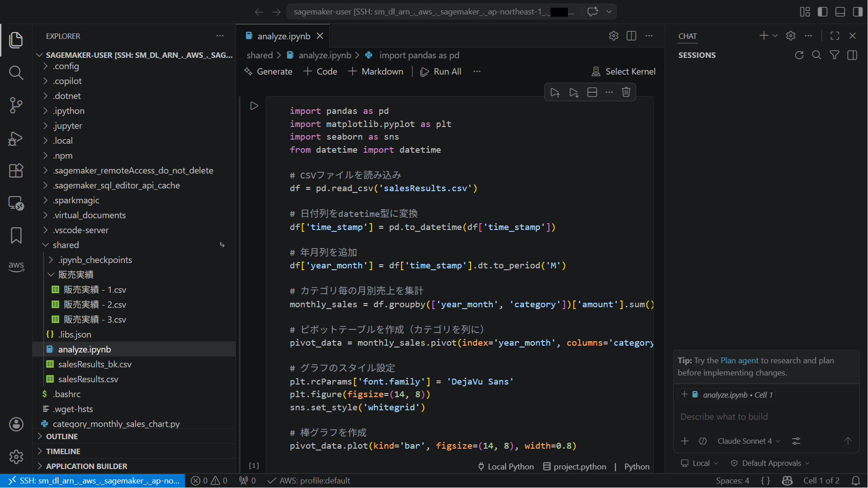Screen dimensions: 868x488
Task: Add a Markdown cell
Action: coord(376,71)
